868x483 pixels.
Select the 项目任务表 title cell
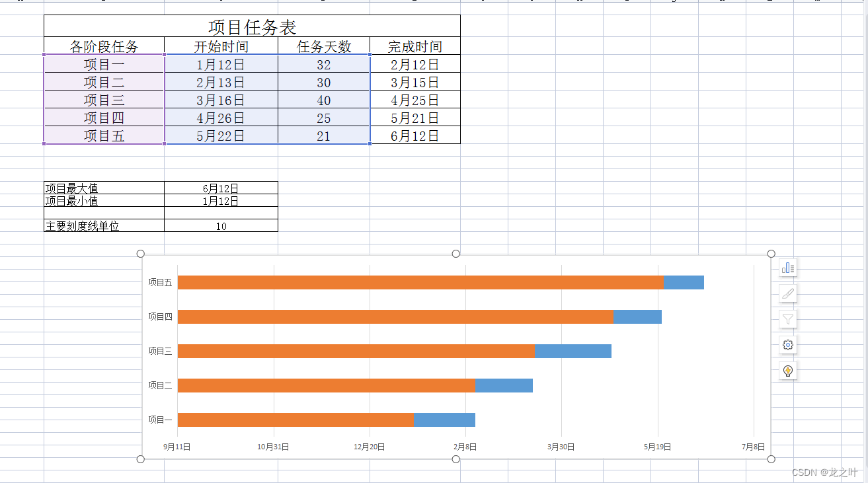click(x=252, y=26)
